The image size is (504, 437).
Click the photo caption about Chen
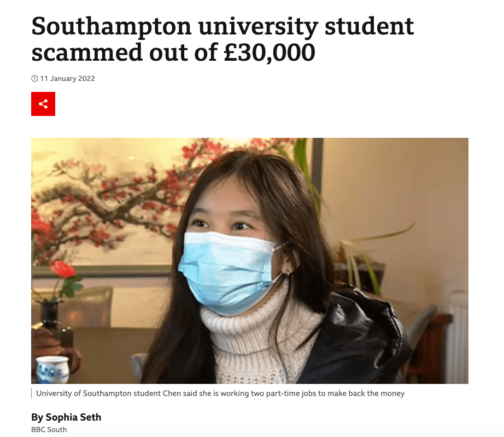(x=220, y=393)
